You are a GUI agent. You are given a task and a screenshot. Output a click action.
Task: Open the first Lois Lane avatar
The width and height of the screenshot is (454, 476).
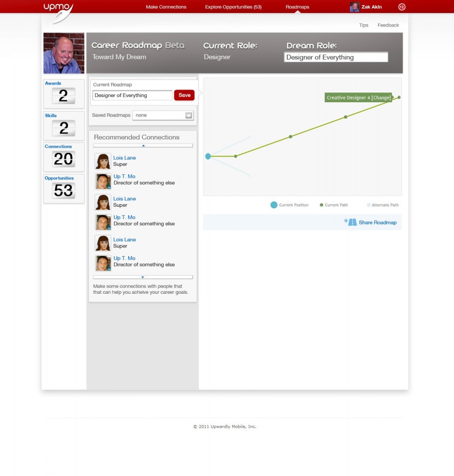pyautogui.click(x=103, y=161)
